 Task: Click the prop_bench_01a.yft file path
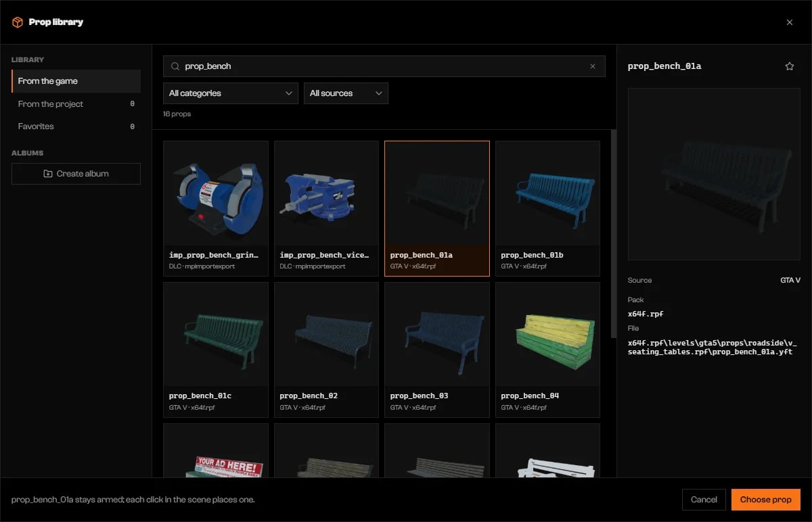(x=713, y=347)
